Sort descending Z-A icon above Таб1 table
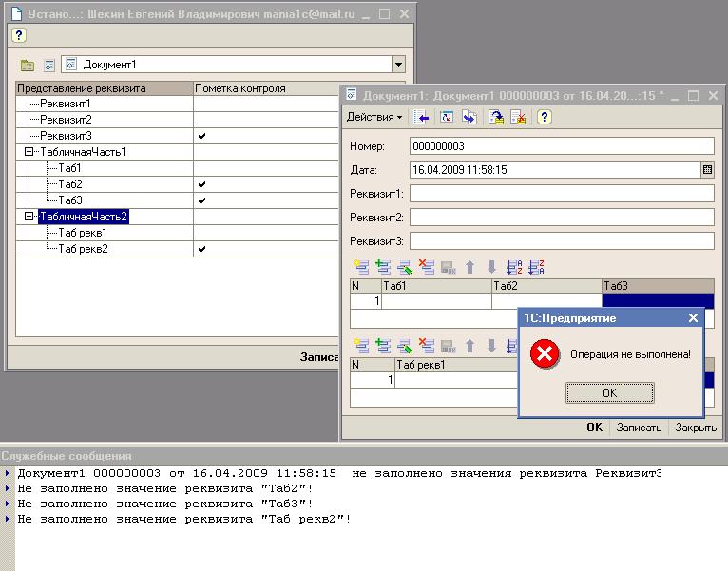 pyautogui.click(x=536, y=267)
